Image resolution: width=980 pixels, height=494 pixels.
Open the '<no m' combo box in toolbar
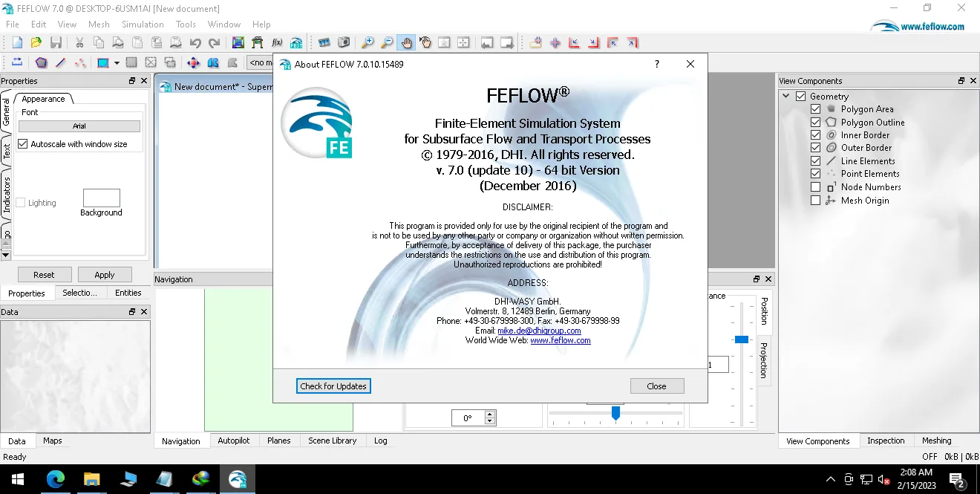(260, 63)
